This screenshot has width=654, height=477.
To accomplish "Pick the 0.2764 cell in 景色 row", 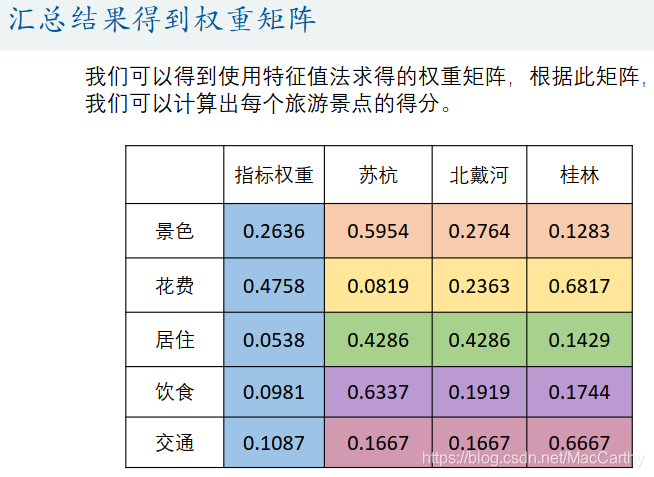I will (479, 231).
